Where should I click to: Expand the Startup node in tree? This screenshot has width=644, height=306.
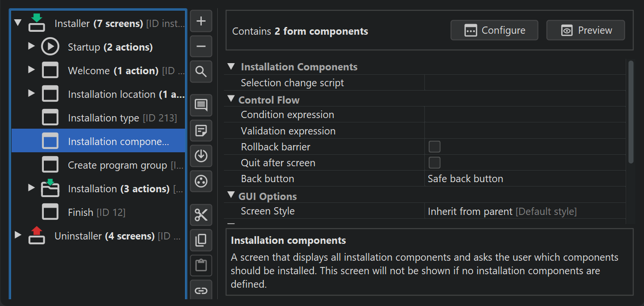point(31,46)
